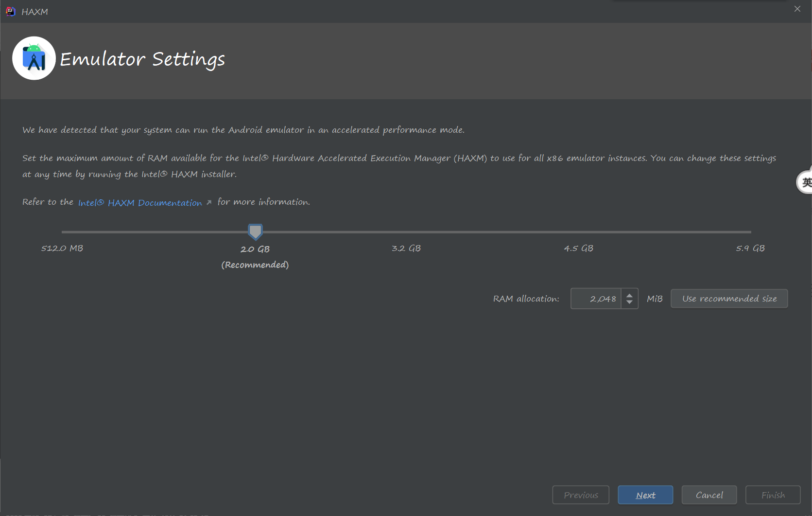Click the 4.5 GB slider label
The height and width of the screenshot is (516, 812).
pyautogui.click(x=578, y=249)
